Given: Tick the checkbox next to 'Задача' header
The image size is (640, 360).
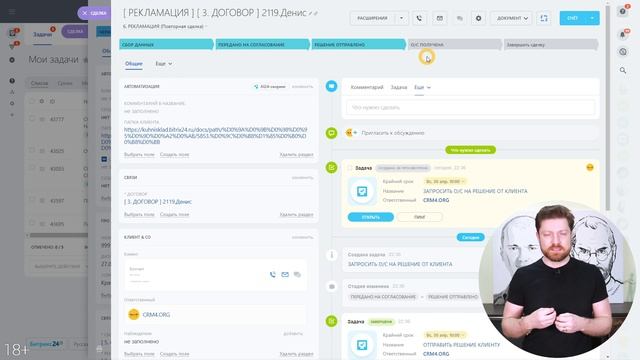Looking at the screenshot, I should click(x=350, y=168).
